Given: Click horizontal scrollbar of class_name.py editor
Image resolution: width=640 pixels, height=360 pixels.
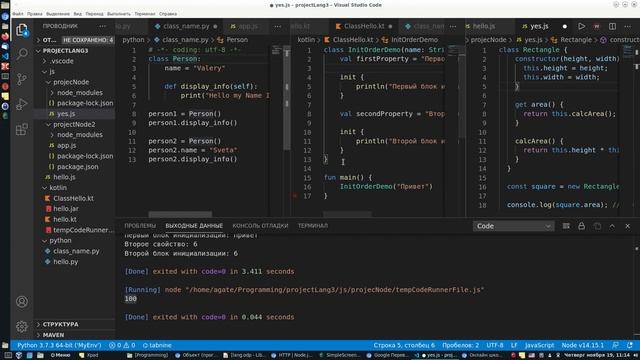Looking at the screenshot, I should [180, 214].
